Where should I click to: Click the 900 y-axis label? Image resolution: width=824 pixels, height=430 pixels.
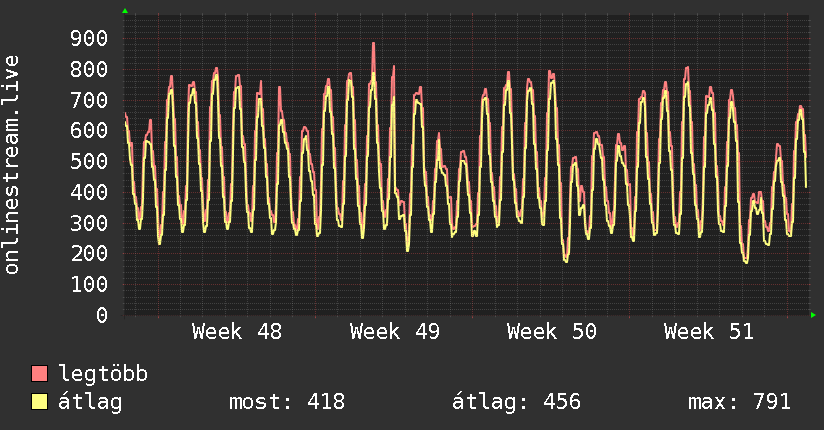tap(89, 38)
